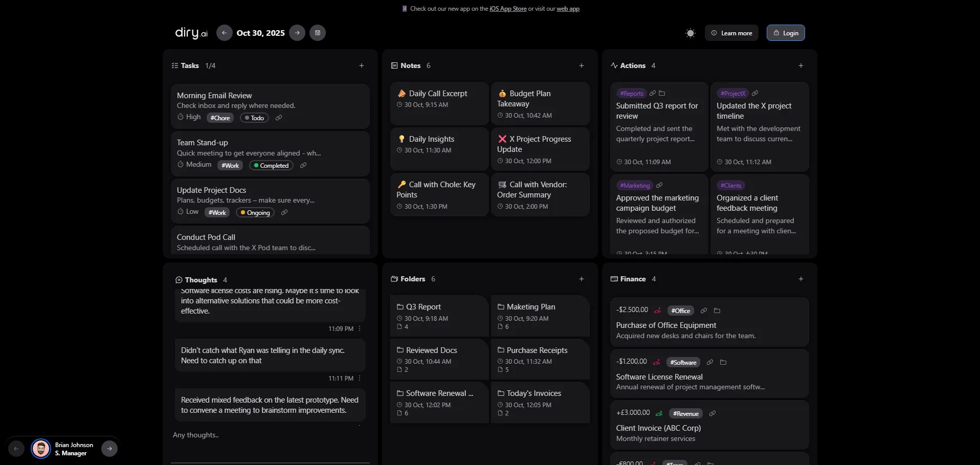The width and height of the screenshot is (980, 465).
Task: Toggle the light/dark theme sun icon
Action: (x=690, y=33)
